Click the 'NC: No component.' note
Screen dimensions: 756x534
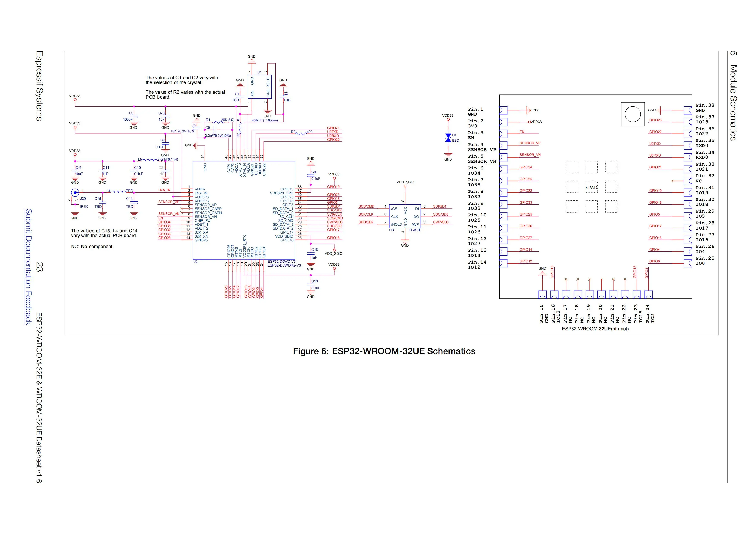92,246
